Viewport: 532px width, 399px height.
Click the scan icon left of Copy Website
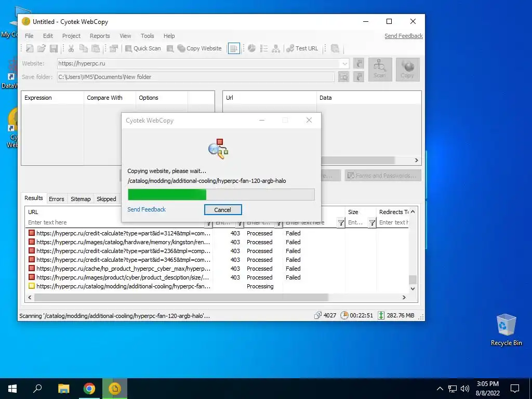tap(170, 48)
